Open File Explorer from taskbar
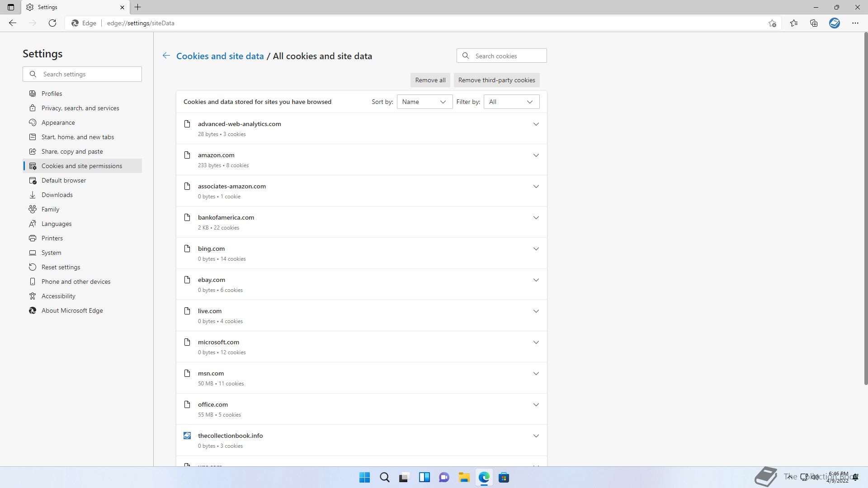The image size is (868, 488). pos(464,478)
